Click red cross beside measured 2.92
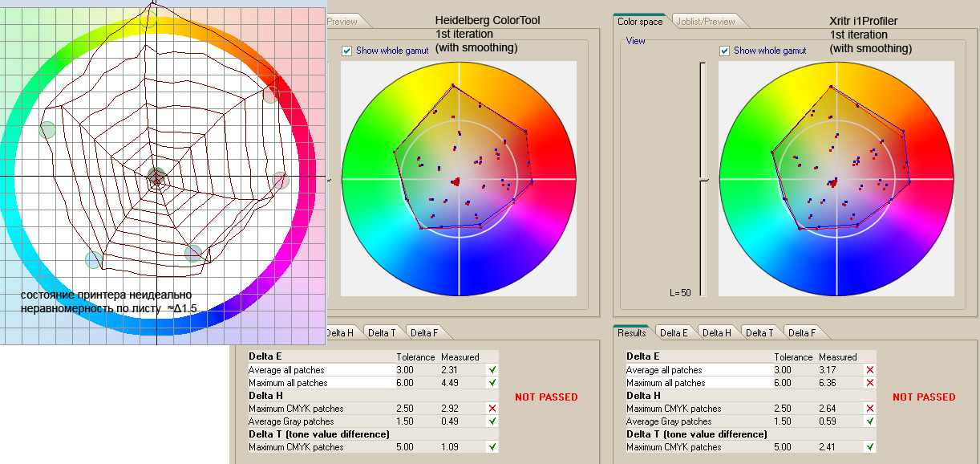This screenshot has width=980, height=464. [x=492, y=409]
